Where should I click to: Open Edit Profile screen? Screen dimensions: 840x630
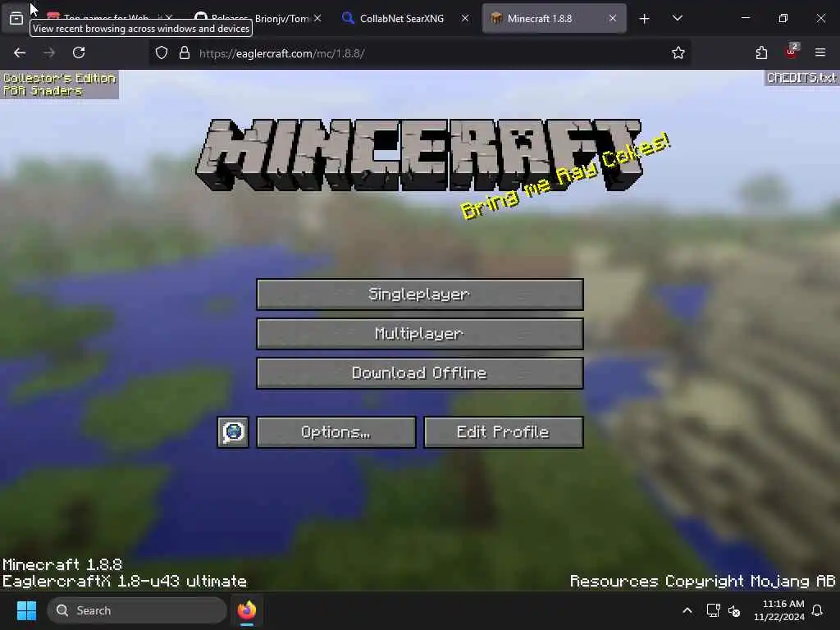pyautogui.click(x=503, y=432)
